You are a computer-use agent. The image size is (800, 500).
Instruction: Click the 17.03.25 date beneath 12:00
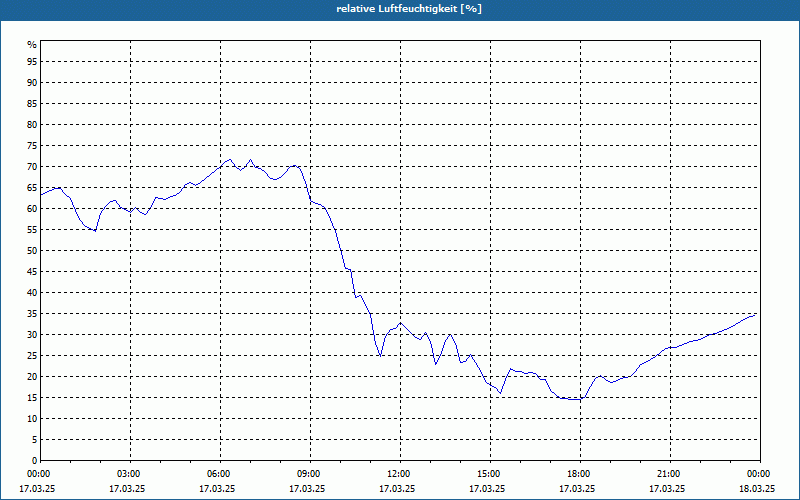pos(397,489)
